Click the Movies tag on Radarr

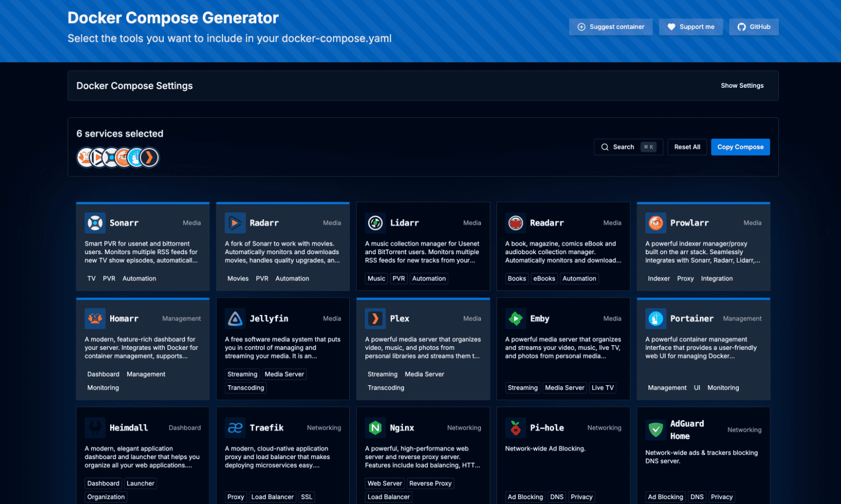[238, 279]
